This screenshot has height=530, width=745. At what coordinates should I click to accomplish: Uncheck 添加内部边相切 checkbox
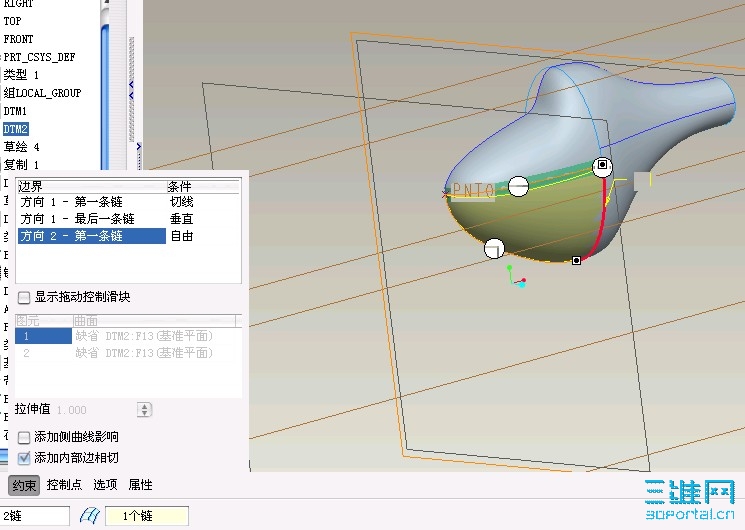24,458
